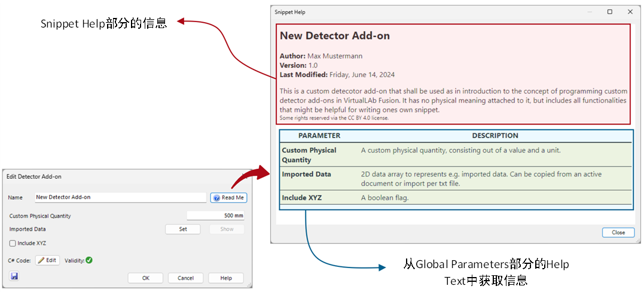Open Help in the Edit Detector Add-on dialog

tap(226, 278)
